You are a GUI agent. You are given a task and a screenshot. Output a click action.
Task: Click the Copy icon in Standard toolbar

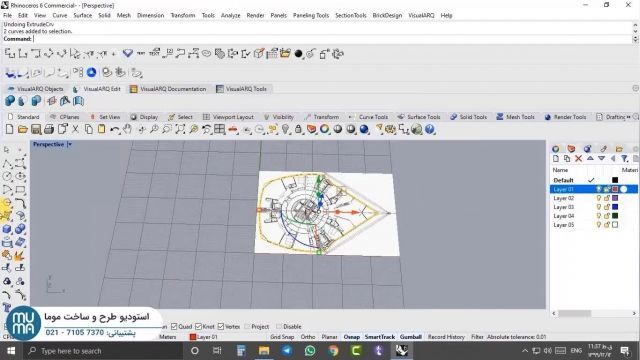tap(89, 129)
